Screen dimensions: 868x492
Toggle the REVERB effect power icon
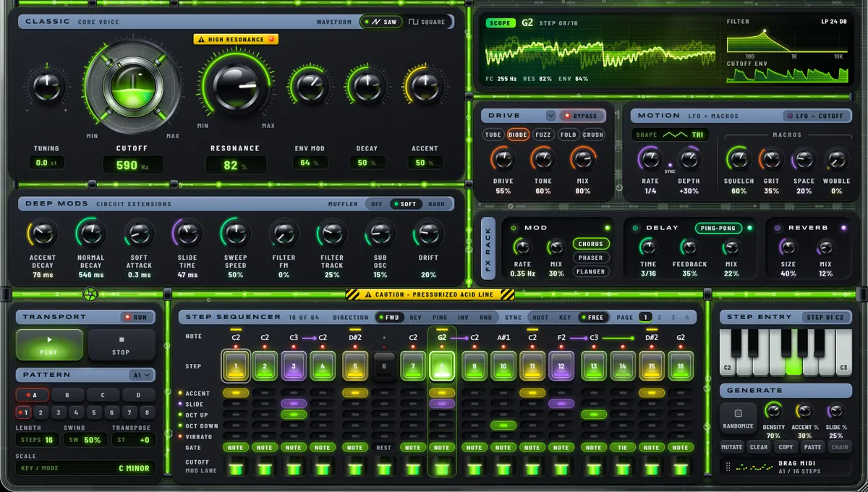[x=777, y=227]
